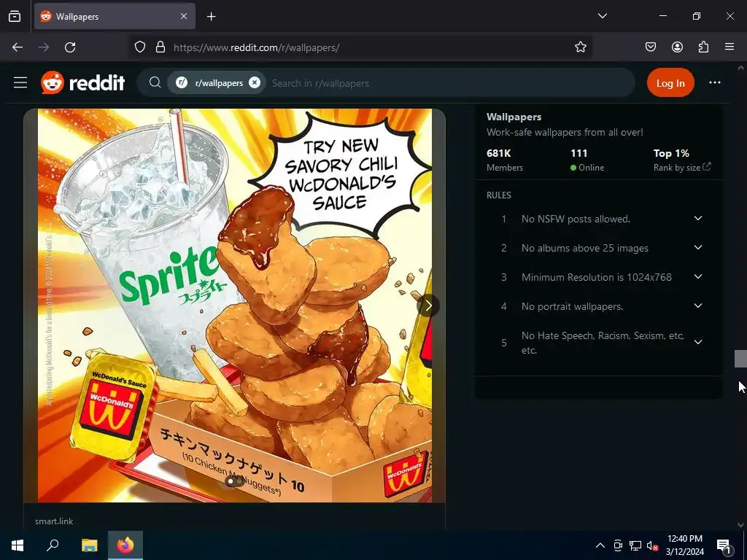Reload the current page
Image resolution: width=747 pixels, height=560 pixels.
coord(70,47)
